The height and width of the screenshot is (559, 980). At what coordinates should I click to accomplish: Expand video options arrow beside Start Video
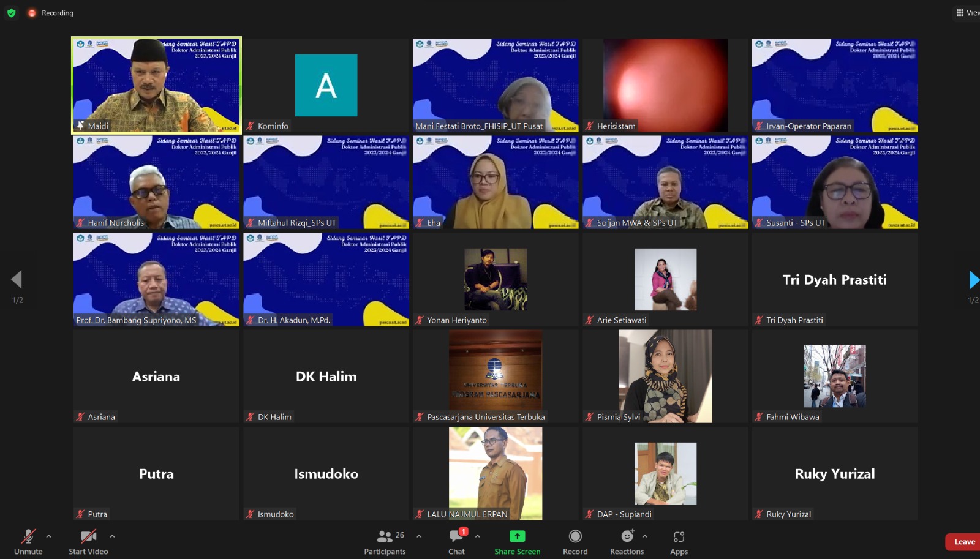click(112, 536)
